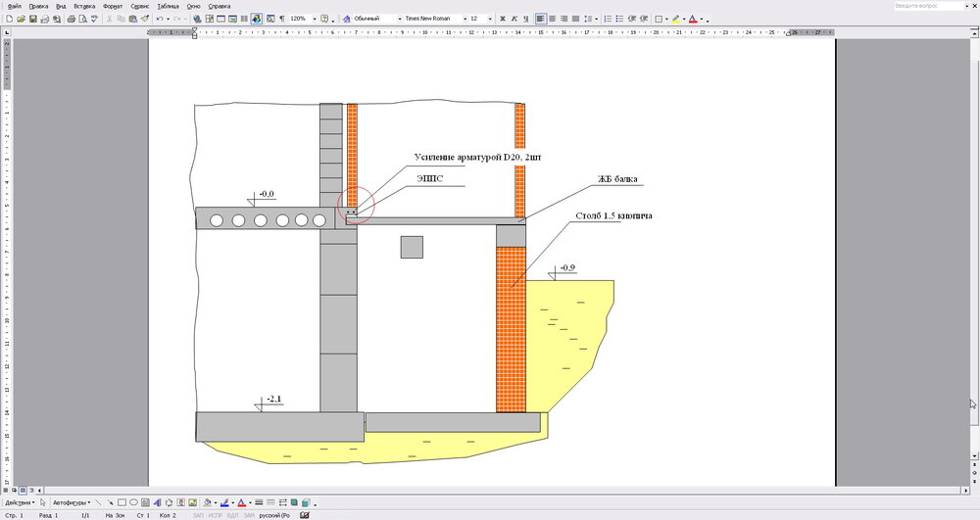Click the Insert WordArt icon
Image resolution: width=980 pixels, height=520 pixels.
157,502
